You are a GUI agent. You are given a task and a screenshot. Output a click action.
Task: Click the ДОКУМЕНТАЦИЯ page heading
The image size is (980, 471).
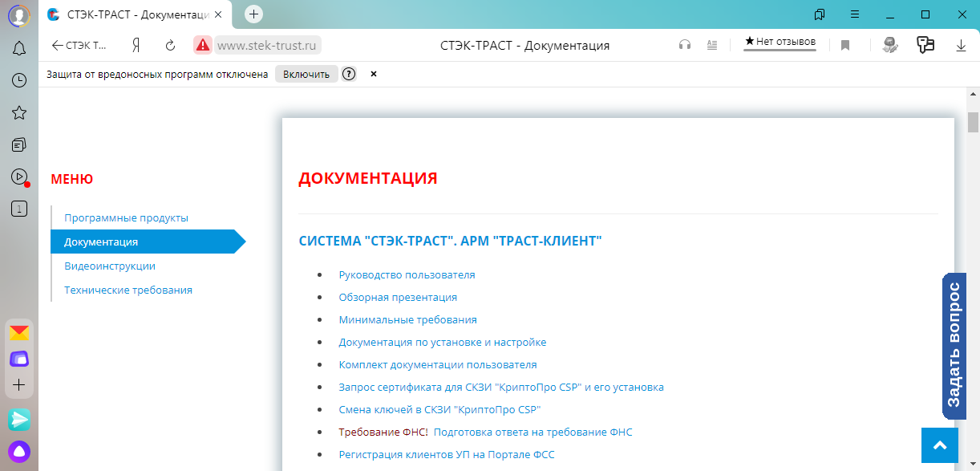[368, 178]
